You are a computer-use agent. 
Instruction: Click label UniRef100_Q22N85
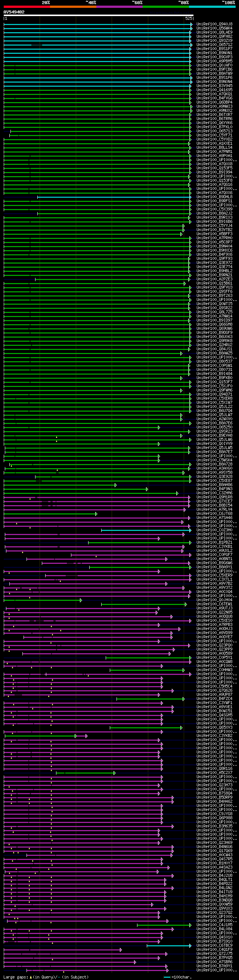(x=214, y=612)
